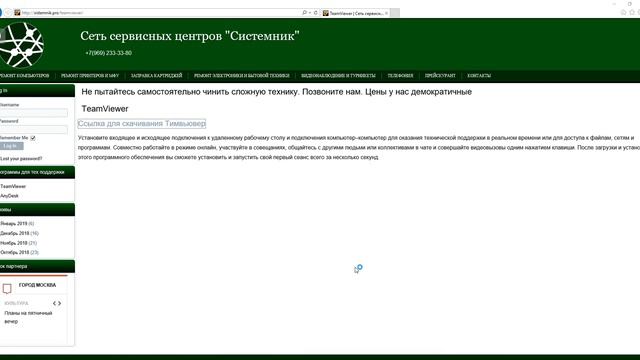
Task: Click the Город Москва widget icon
Action: [x=7, y=289]
